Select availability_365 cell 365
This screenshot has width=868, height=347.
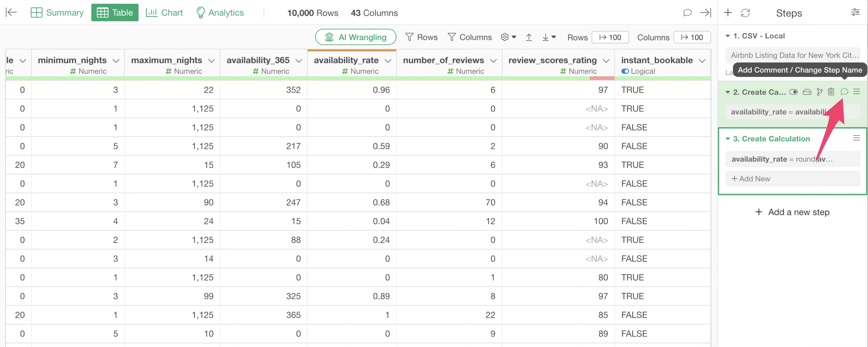point(264,315)
